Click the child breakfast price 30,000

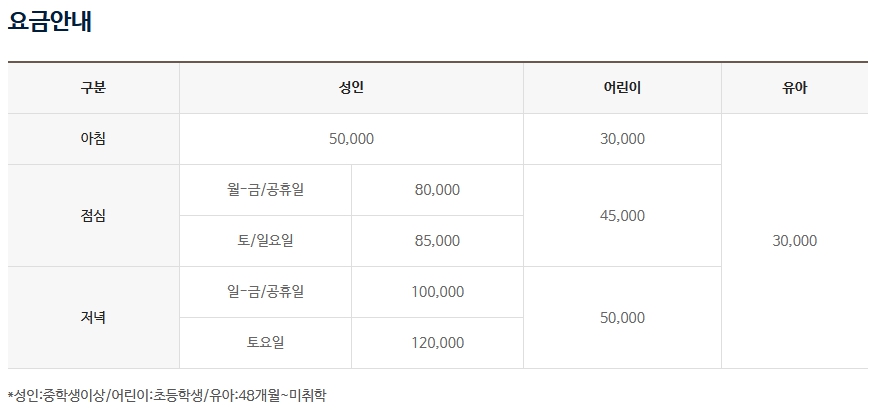[x=622, y=139]
